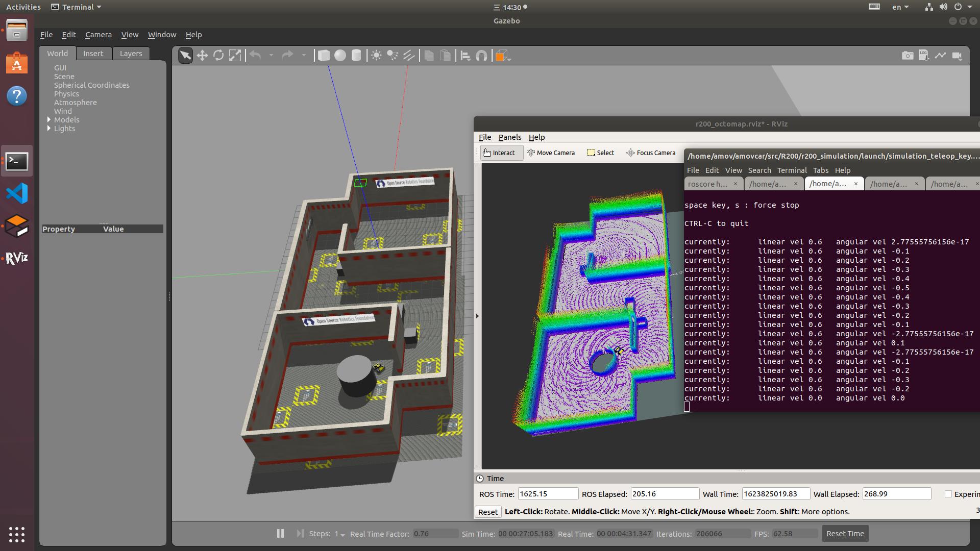Toggle the Experimental checkbox in RViz Time panel

[x=948, y=494]
